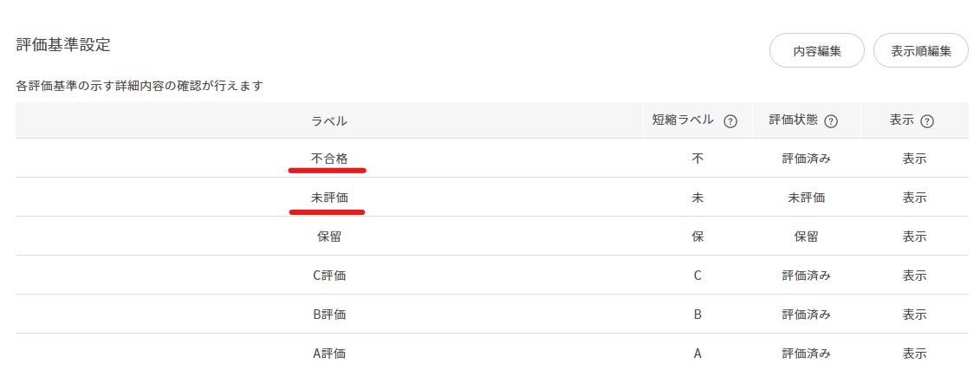Open 表示順編集 button

point(920,50)
